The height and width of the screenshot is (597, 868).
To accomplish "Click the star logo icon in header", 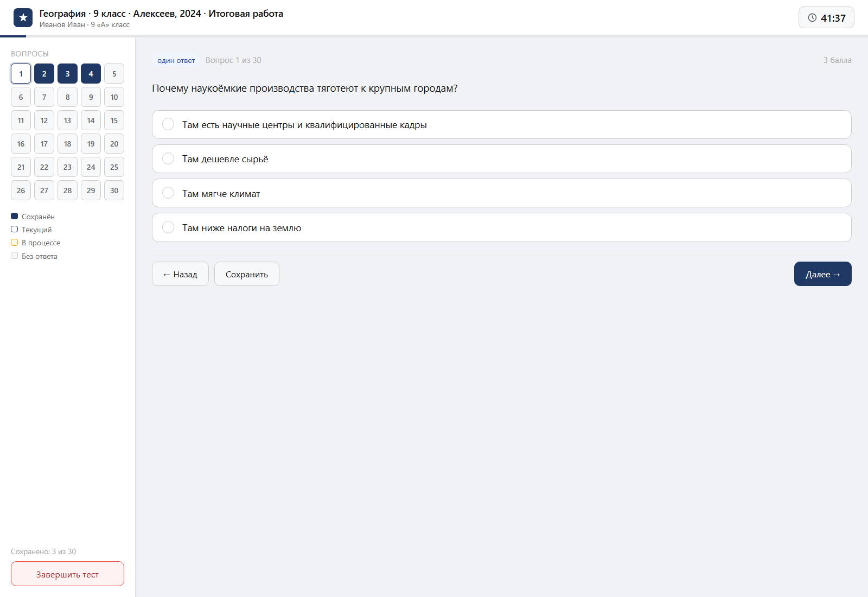I will (x=23, y=18).
